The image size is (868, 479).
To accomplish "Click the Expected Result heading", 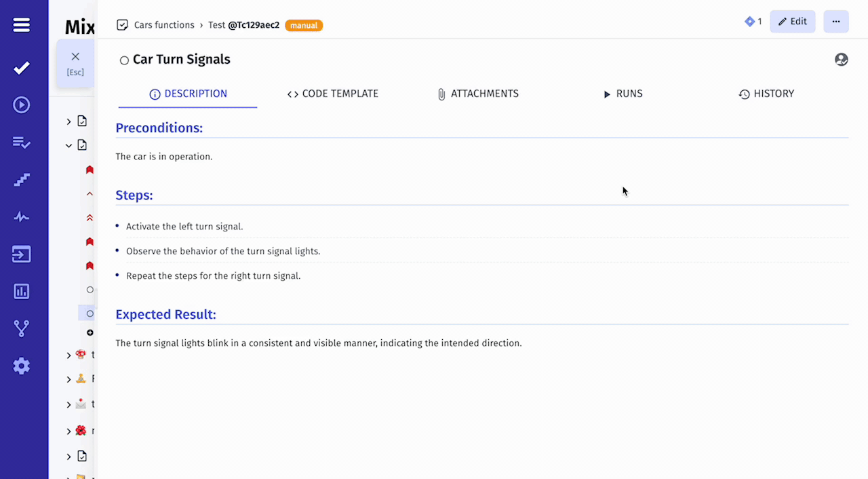I will pyautogui.click(x=166, y=315).
